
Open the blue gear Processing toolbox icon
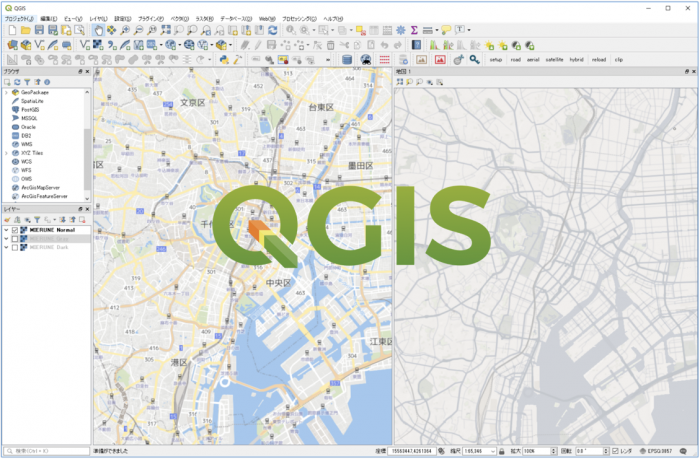400,30
